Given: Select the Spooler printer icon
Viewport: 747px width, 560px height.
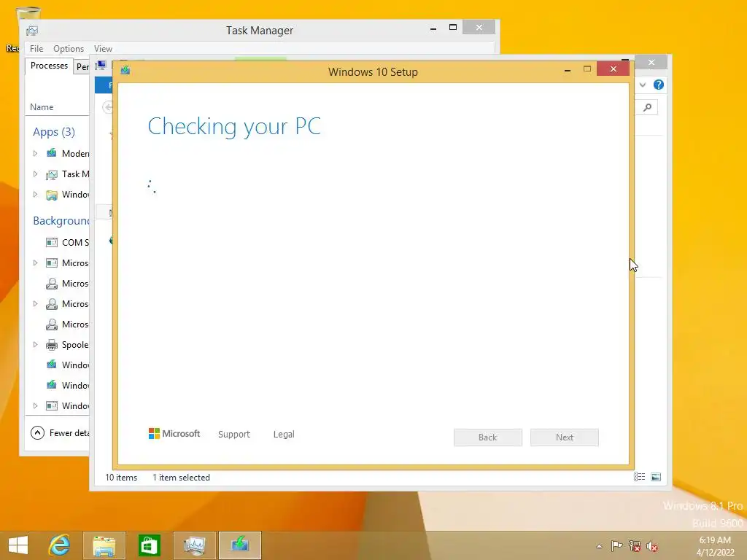Looking at the screenshot, I should click(52, 345).
